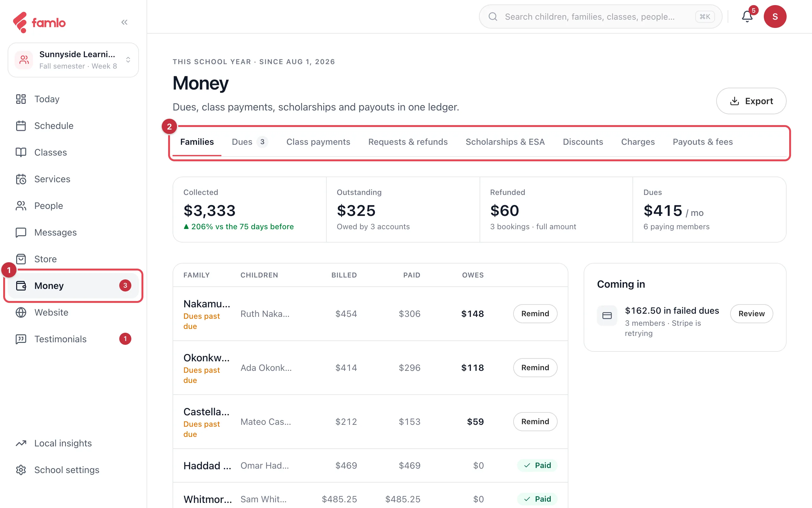Open the Discounts tab
812x508 pixels.
click(583, 142)
